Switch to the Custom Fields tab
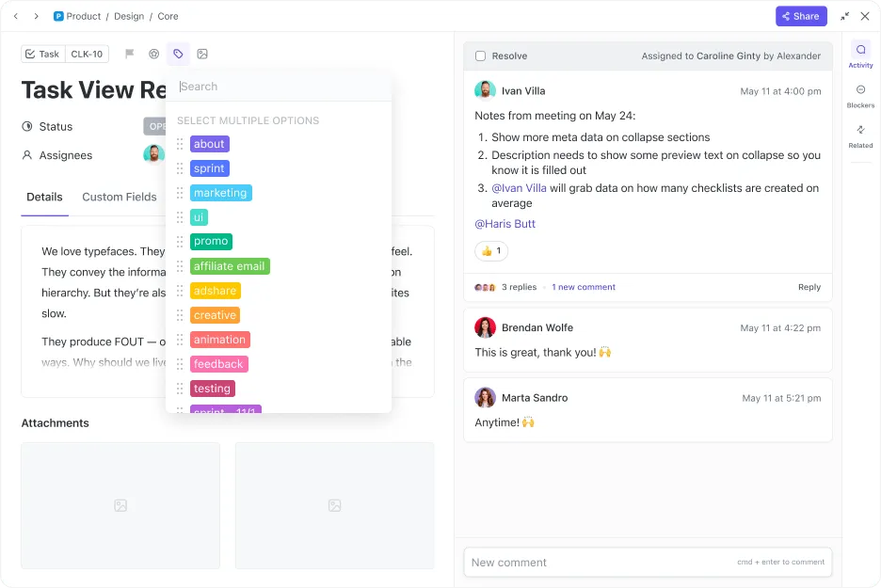This screenshot has width=881, height=588. point(120,198)
